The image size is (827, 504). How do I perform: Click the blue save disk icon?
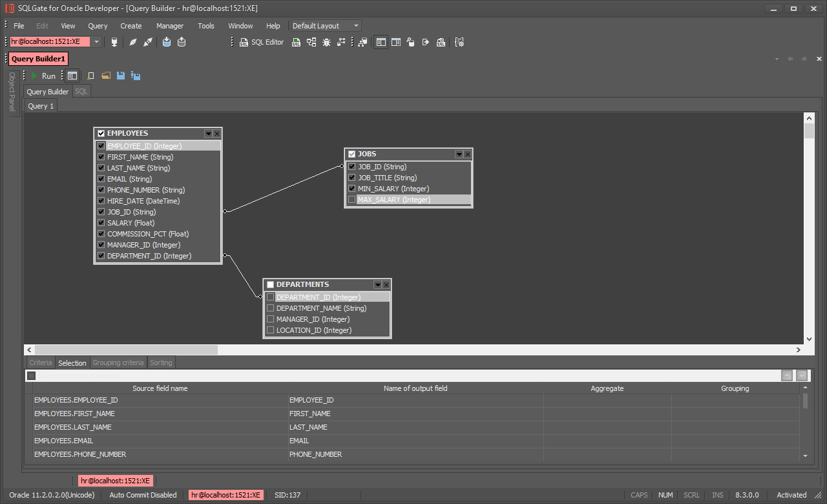click(121, 76)
